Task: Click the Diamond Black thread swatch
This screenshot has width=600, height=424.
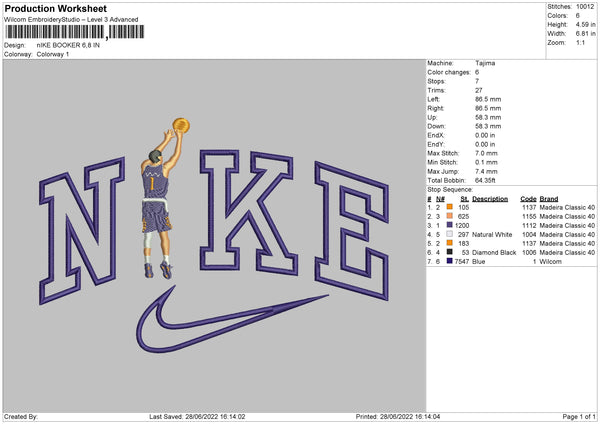Action: tap(450, 252)
